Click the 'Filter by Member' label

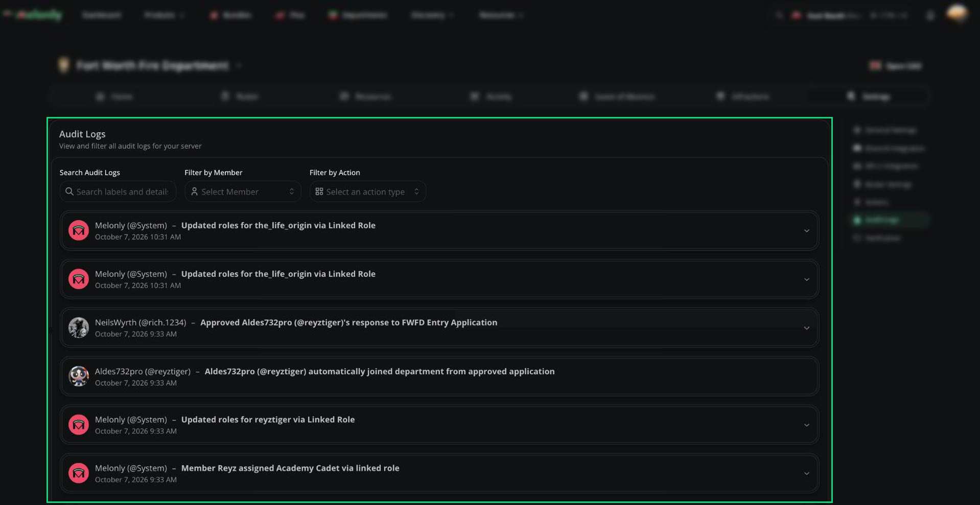214,173
